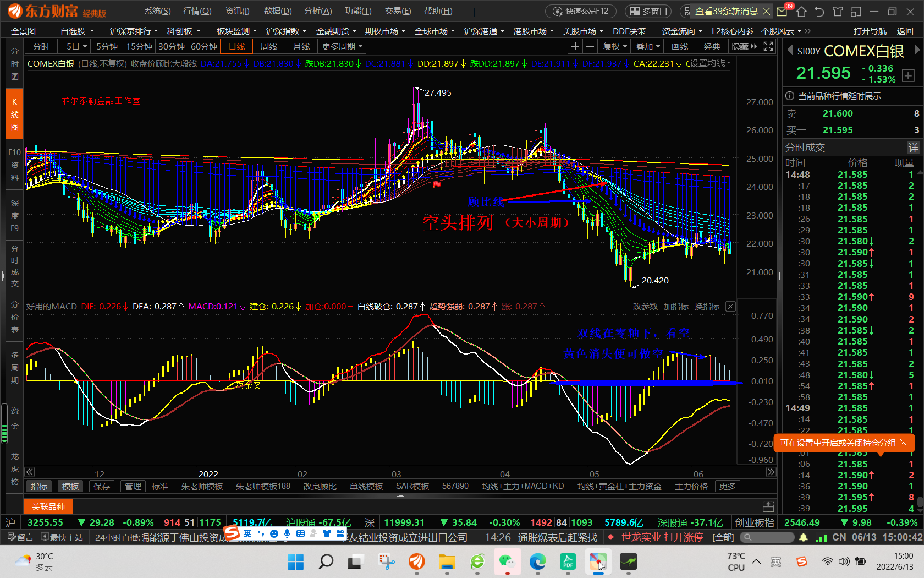Open 复权 dropdown
The width and height of the screenshot is (924, 578).
[x=615, y=47]
